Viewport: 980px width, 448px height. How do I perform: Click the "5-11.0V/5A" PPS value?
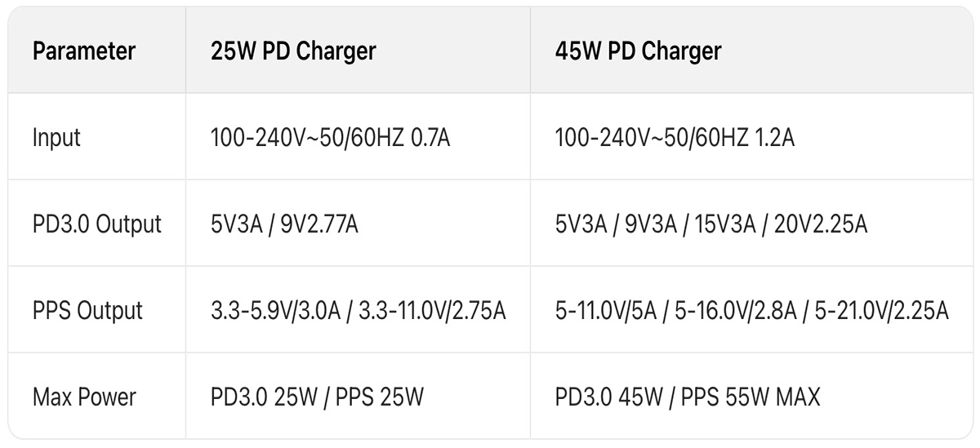605,311
